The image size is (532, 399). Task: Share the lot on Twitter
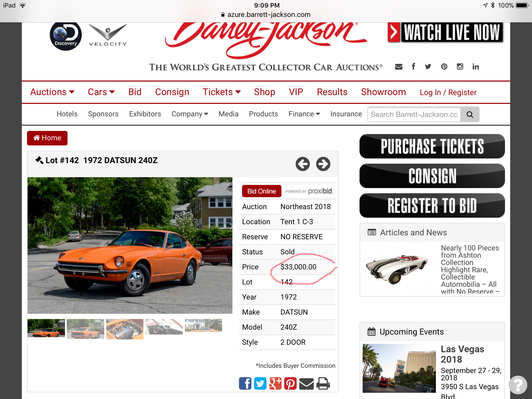click(x=260, y=383)
